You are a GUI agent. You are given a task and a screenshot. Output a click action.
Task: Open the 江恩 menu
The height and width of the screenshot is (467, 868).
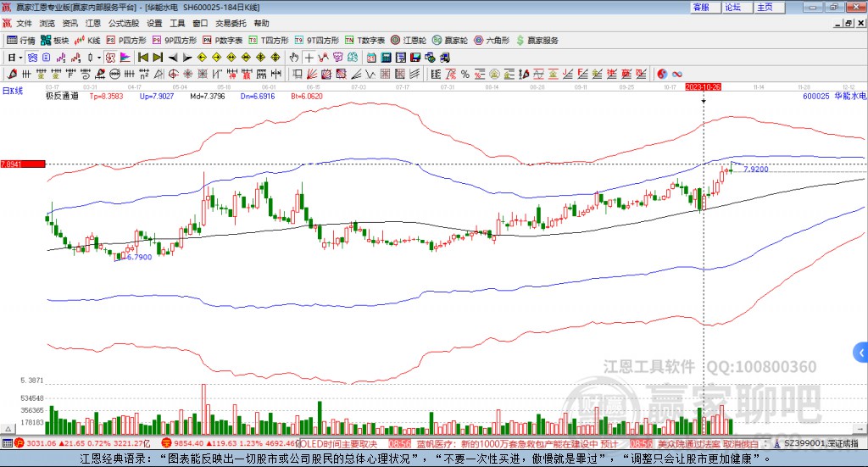(x=93, y=23)
